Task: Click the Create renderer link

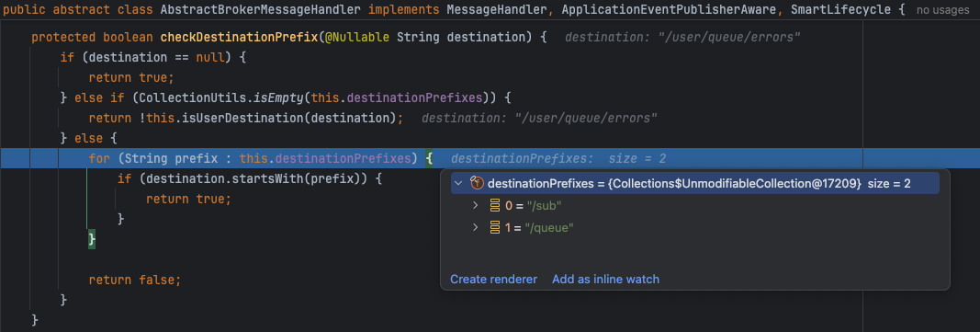Action: [494, 279]
